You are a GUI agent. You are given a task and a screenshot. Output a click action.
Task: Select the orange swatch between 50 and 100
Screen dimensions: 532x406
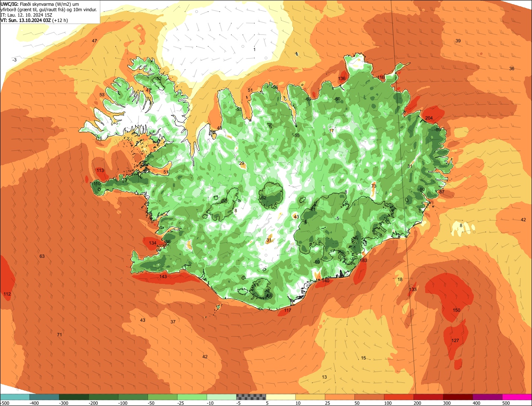[x=369, y=397]
